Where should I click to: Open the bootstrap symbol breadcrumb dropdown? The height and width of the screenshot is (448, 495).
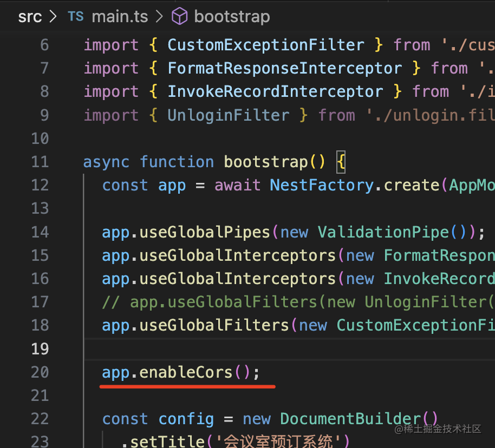(x=232, y=17)
